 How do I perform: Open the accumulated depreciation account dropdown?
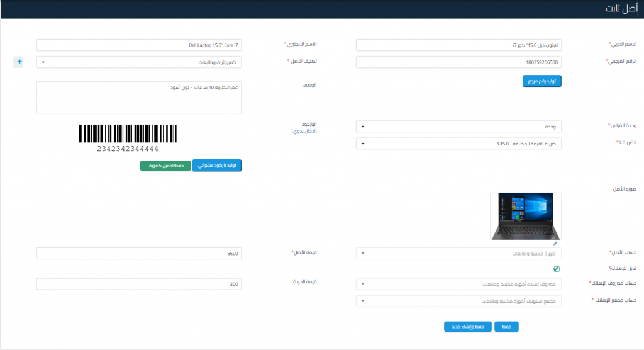(458, 302)
